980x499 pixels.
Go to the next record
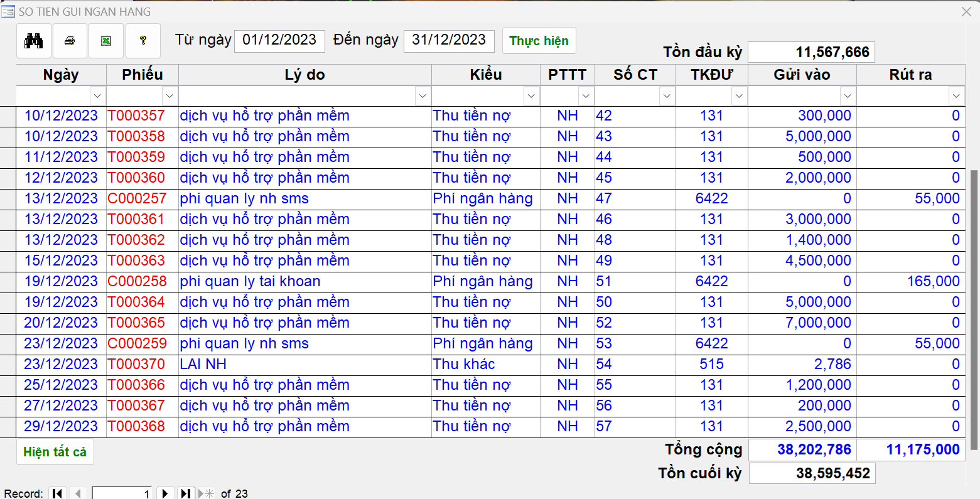[165, 493]
